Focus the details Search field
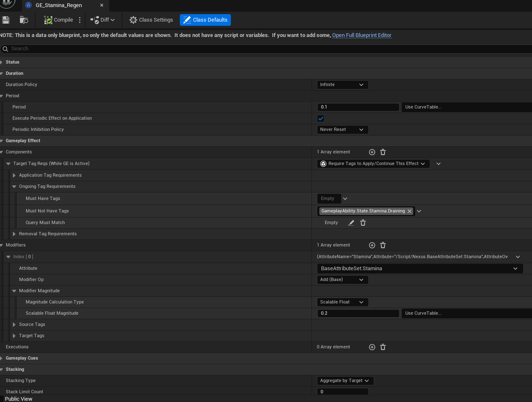 266,49
